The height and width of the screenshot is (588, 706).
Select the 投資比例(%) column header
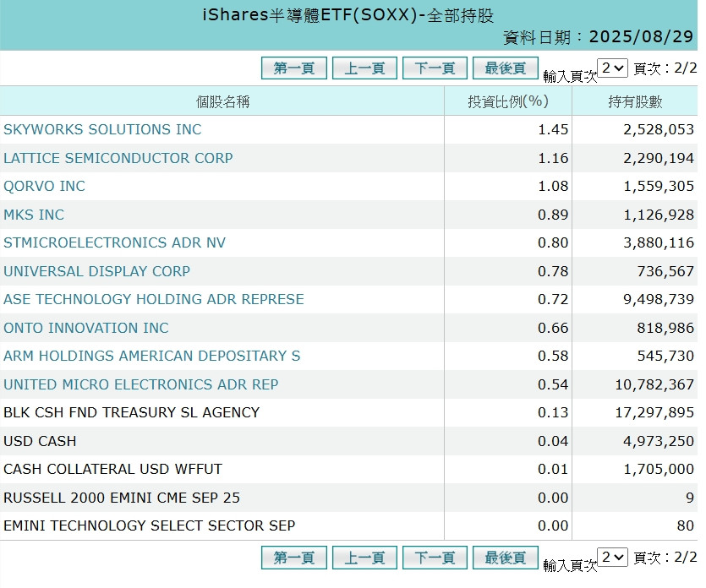pos(508,101)
